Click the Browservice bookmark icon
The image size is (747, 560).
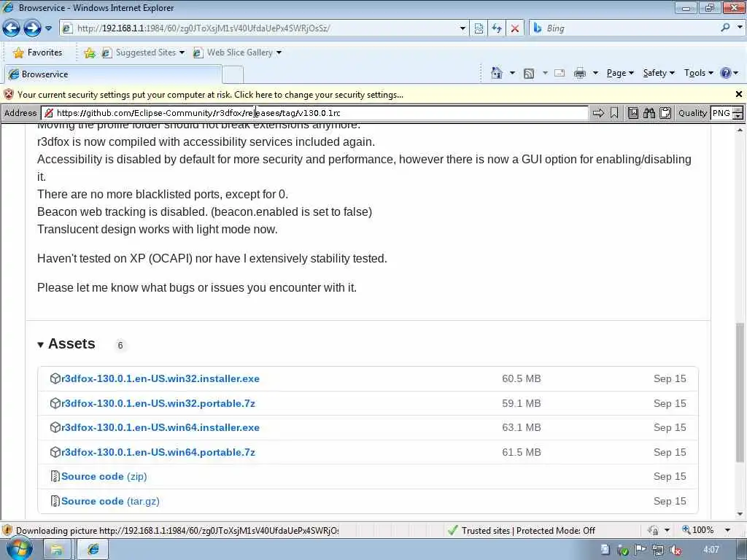(614, 113)
